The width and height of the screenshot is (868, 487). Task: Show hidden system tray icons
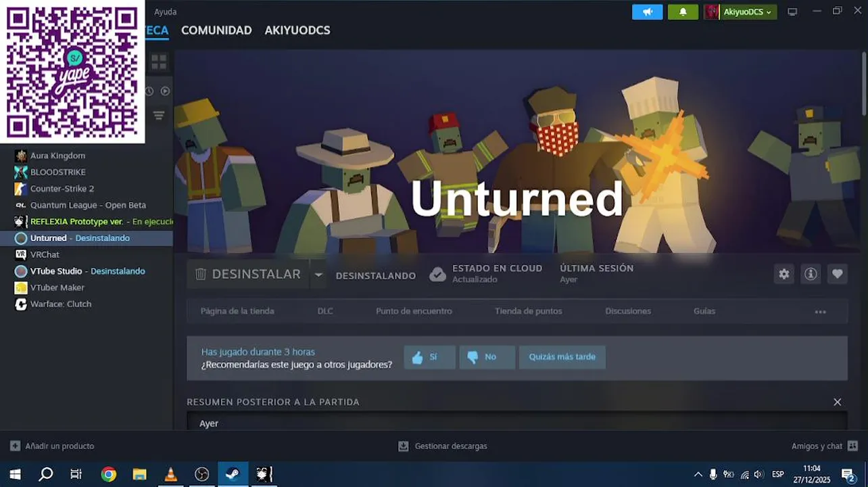[x=698, y=474]
